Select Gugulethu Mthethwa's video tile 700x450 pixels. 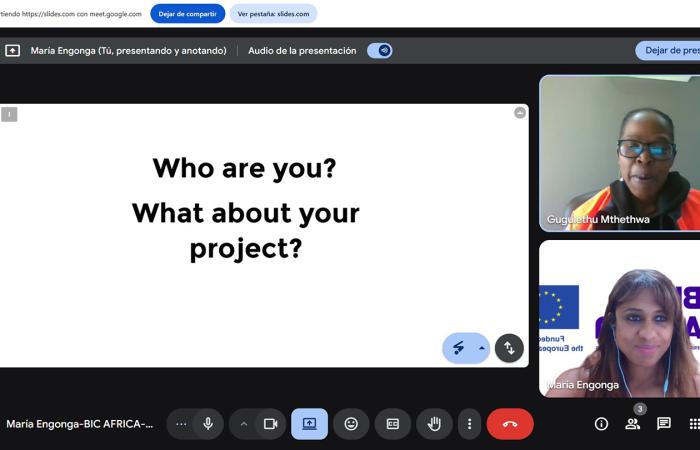click(620, 152)
